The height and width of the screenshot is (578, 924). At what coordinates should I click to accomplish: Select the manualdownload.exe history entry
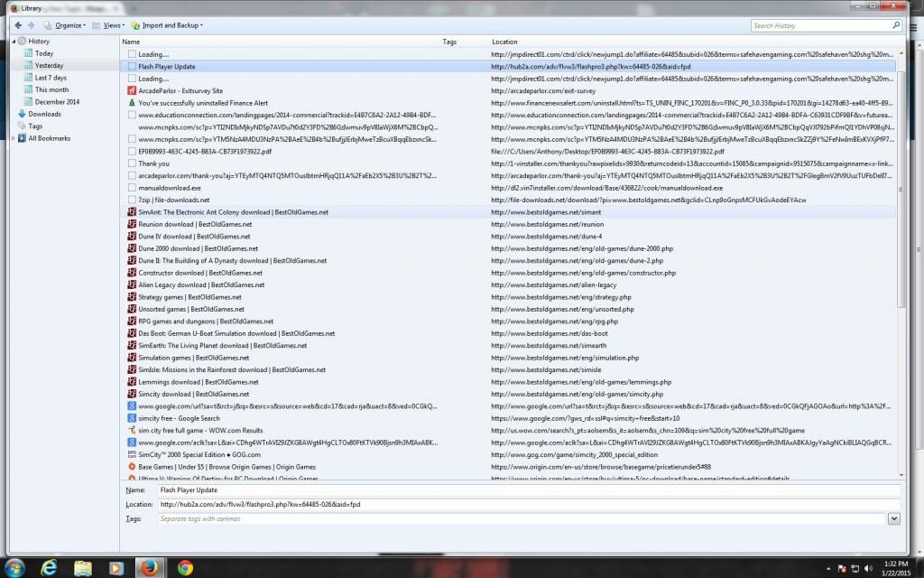tap(508, 188)
